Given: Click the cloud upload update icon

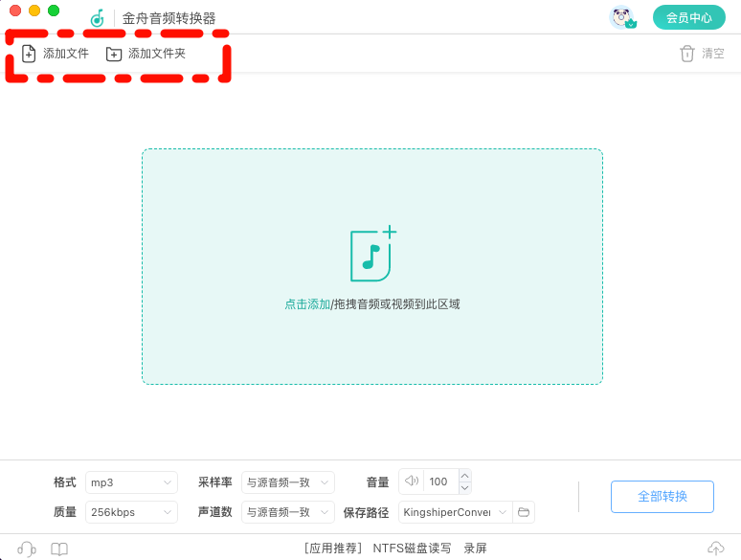Looking at the screenshot, I should tap(716, 549).
